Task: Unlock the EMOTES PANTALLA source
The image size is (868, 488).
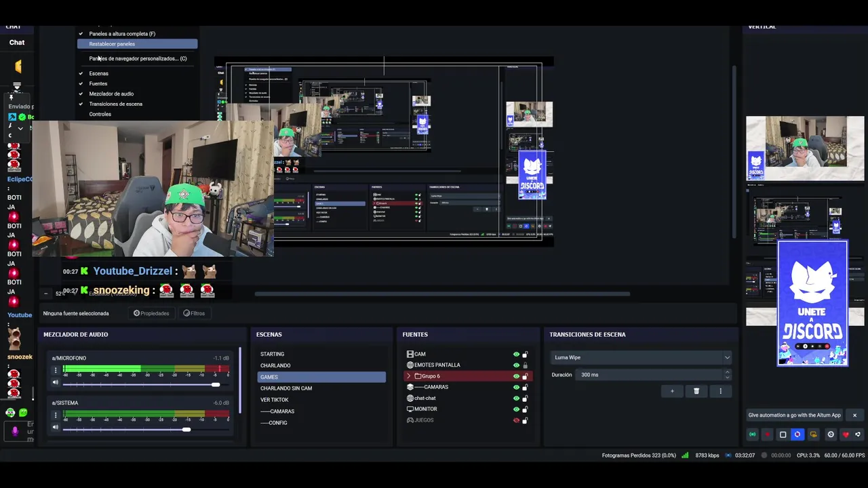Action: (525, 365)
